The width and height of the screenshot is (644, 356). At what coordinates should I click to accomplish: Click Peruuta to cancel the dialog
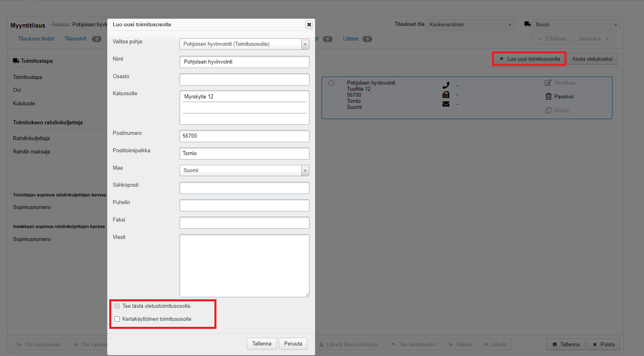(x=293, y=344)
